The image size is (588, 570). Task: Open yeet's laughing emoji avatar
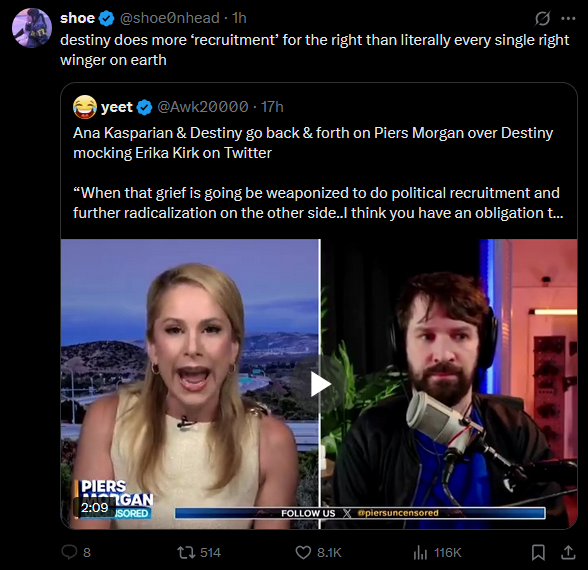[x=85, y=107]
